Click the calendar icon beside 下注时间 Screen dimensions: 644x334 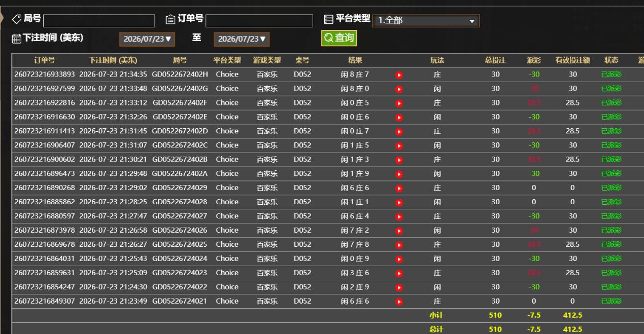[17, 39]
